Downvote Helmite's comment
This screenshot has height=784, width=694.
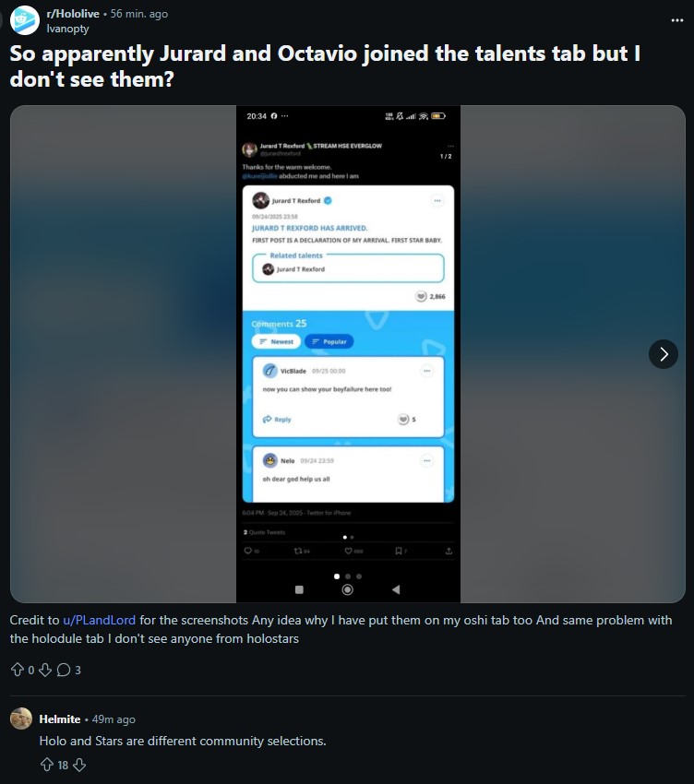[x=78, y=764]
